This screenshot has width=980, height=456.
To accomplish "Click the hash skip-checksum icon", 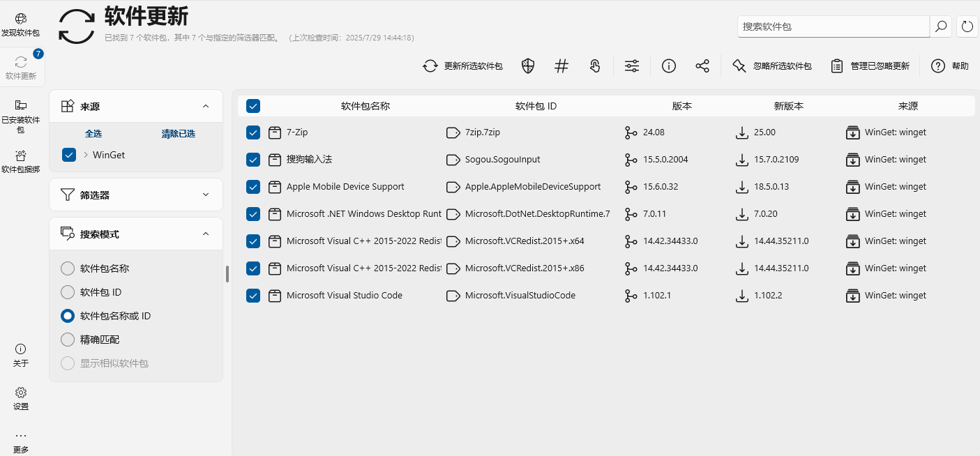I will pyautogui.click(x=561, y=66).
